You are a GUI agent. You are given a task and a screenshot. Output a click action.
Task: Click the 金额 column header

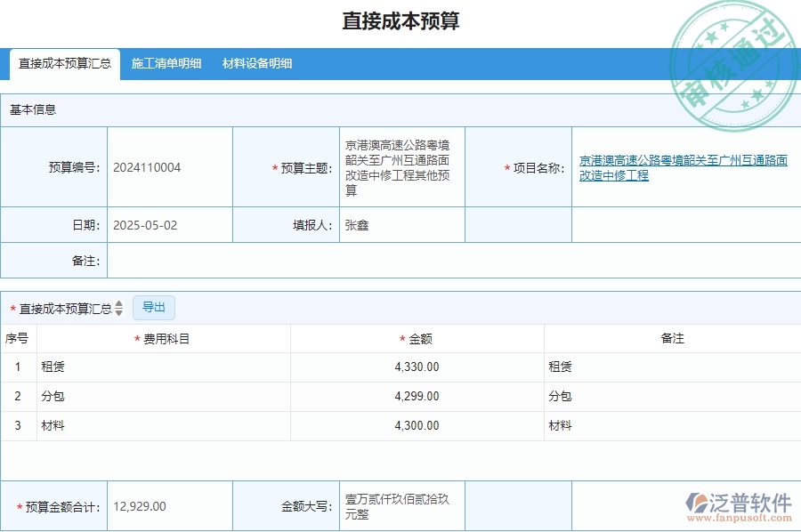(x=417, y=338)
